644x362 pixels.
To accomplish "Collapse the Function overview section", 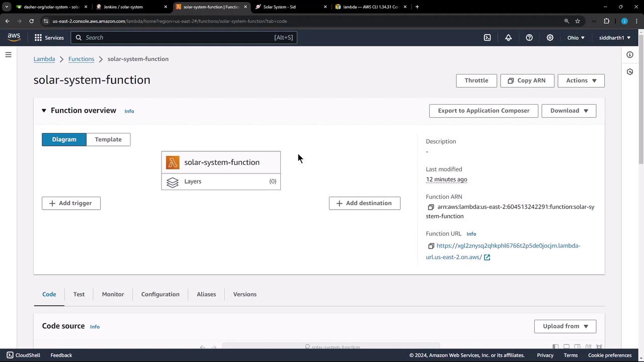I will tap(44, 111).
